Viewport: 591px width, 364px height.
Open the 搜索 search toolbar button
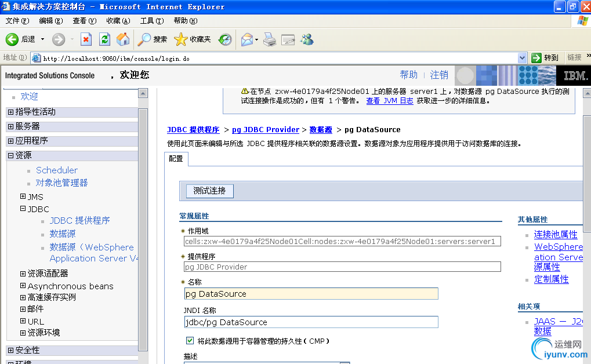pos(153,39)
